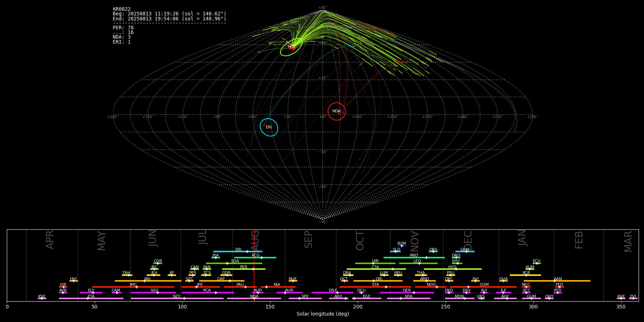Viewport: 644px width, 322px height.
Task: Click the KSE shower label in timeline
Action: click(x=42, y=296)
